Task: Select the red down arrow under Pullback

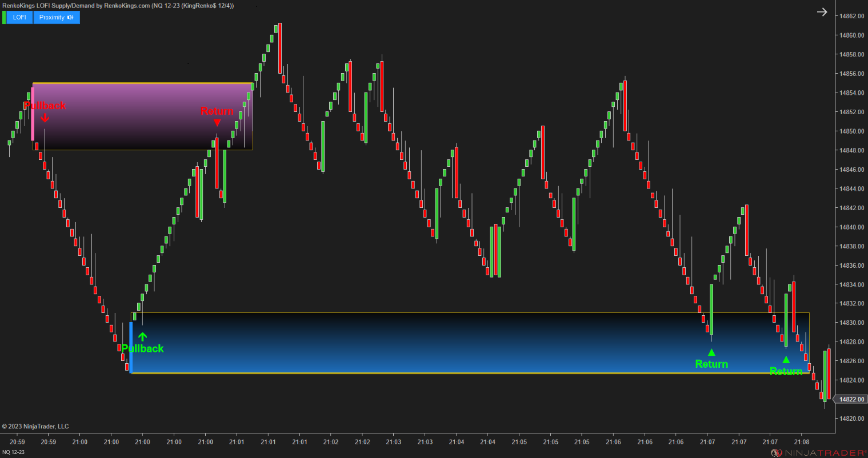Action: point(45,118)
